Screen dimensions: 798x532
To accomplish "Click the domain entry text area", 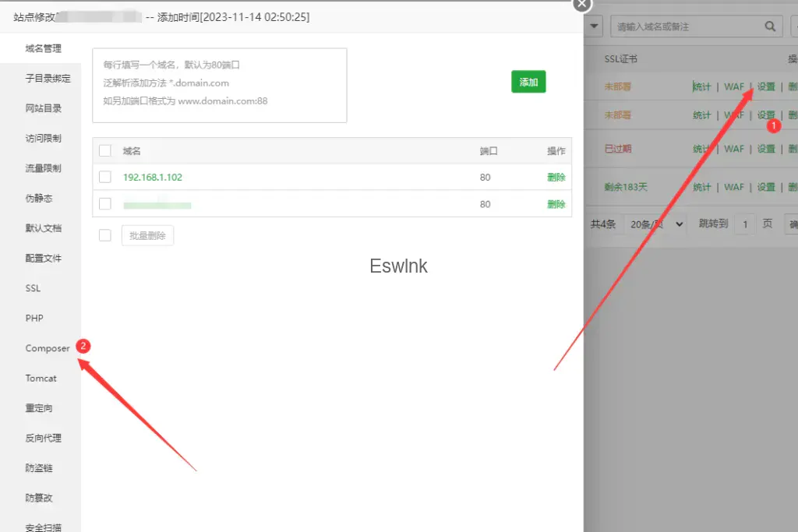I will coord(219,85).
